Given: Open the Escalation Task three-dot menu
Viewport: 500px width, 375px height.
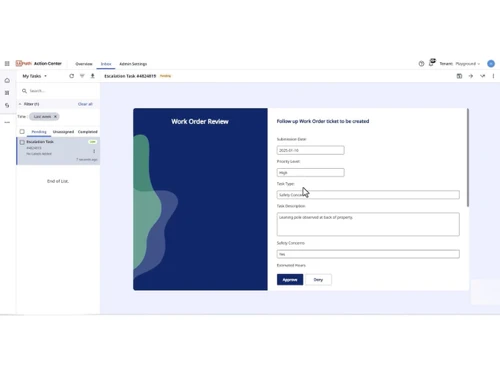Looking at the screenshot, I should click(94, 151).
